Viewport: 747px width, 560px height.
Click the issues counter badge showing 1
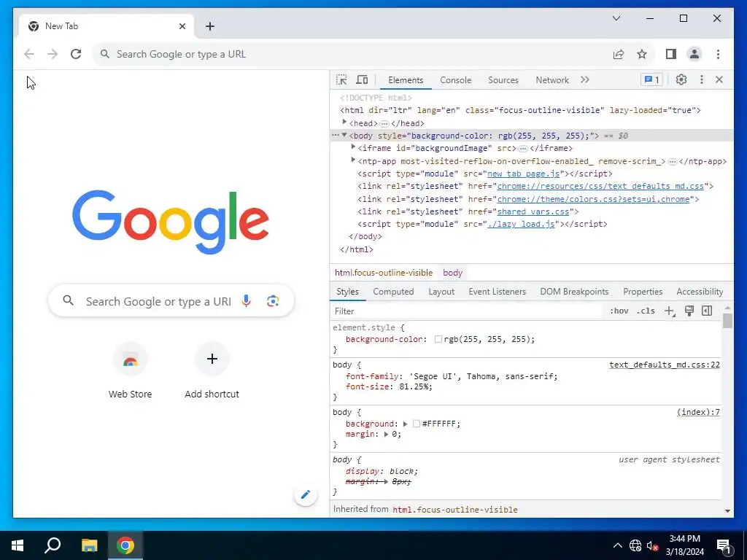point(651,79)
